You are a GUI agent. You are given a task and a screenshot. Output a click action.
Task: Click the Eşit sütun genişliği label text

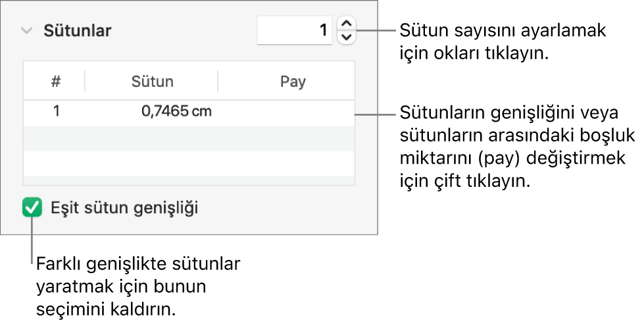coord(124,209)
